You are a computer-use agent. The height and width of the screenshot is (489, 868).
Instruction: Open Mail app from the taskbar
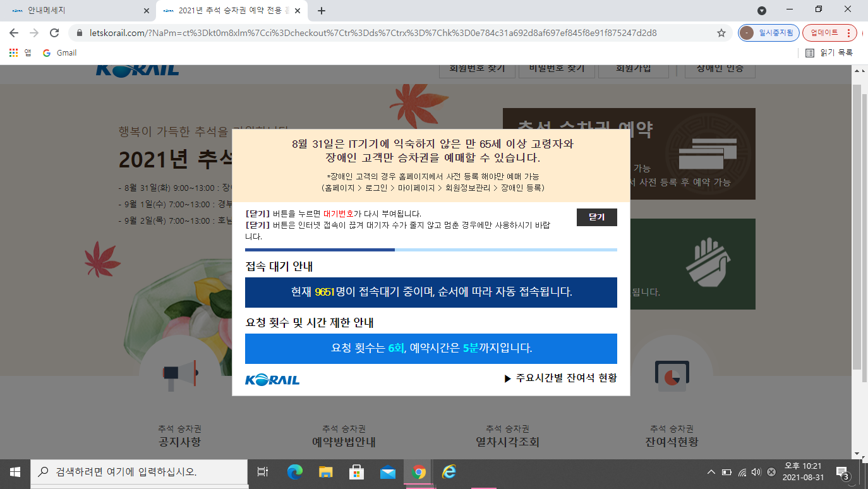click(387, 472)
